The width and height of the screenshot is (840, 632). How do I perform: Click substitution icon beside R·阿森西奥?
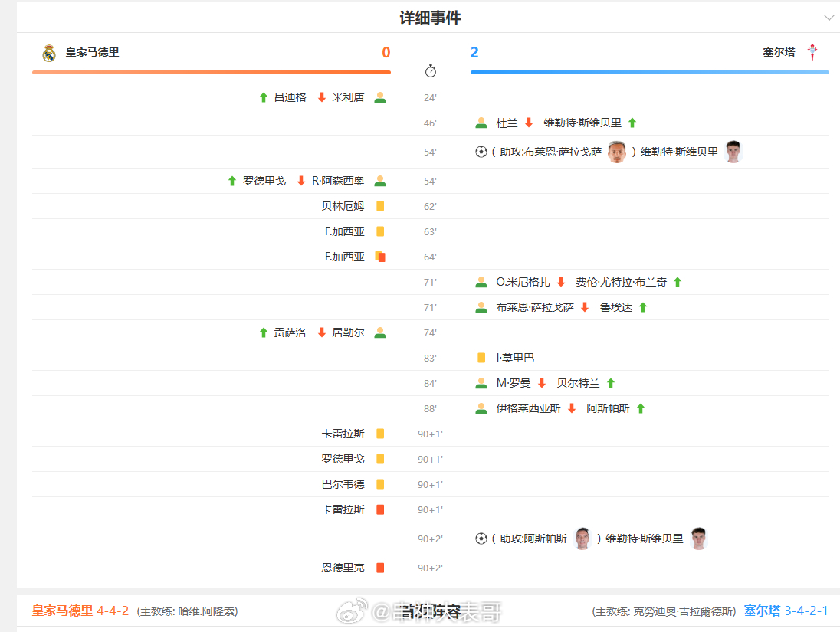[380, 181]
